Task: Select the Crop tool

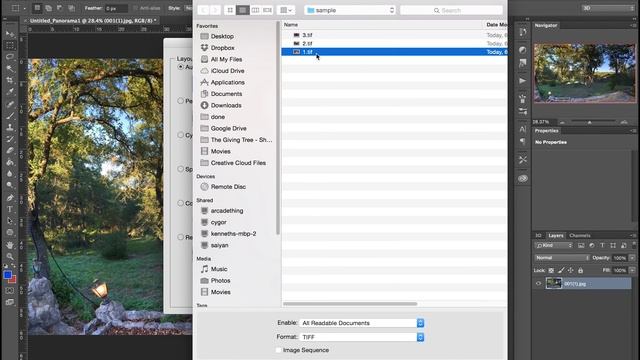Action: pos(10,80)
